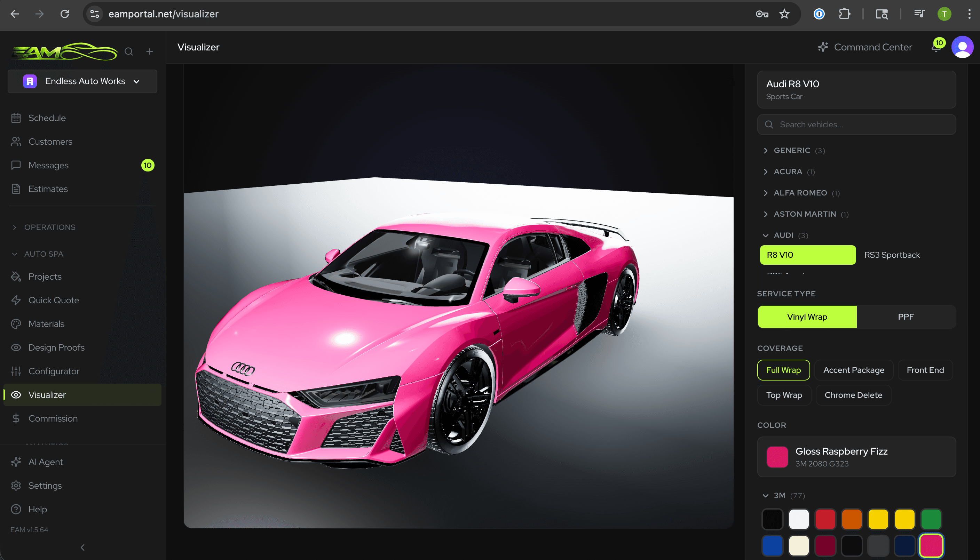Choose the RS3 Sportback vehicle model
The width and height of the screenshot is (980, 560).
click(x=892, y=255)
